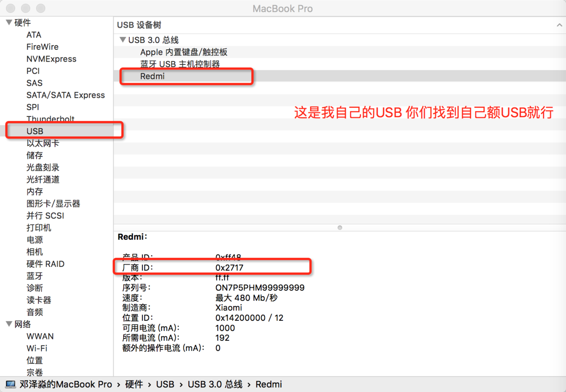Click the serial number ON7P5PHM99999999

(260, 287)
